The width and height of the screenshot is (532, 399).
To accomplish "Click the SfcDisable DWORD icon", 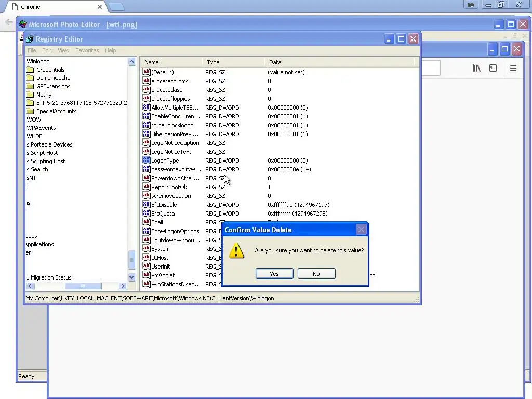I will 146,204.
